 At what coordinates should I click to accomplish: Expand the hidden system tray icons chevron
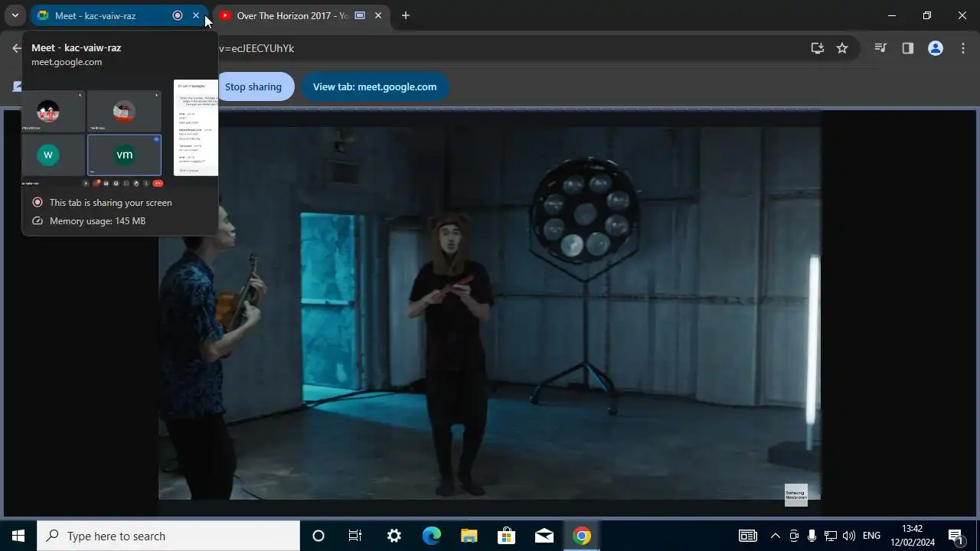click(x=776, y=536)
